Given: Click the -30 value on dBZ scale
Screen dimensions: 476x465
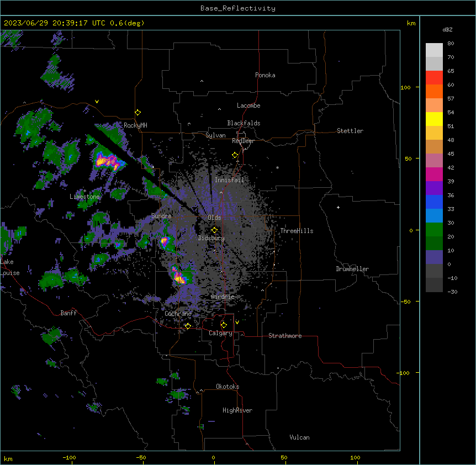Looking at the screenshot, I should 452,292.
